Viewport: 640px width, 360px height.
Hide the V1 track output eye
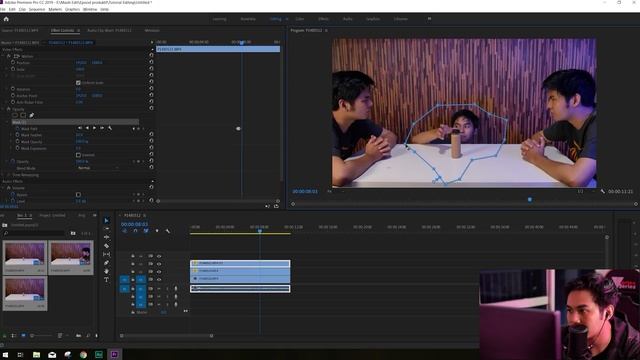[x=159, y=280]
